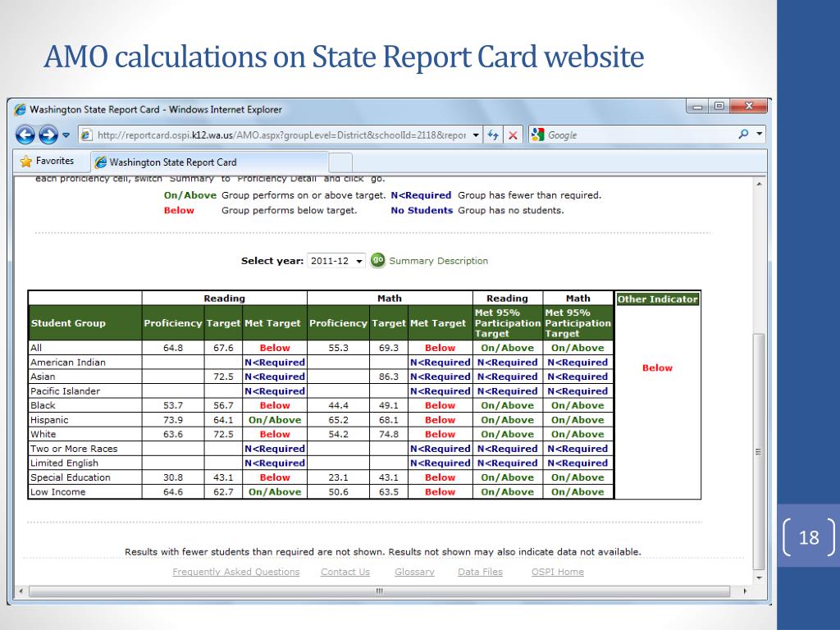Open a new blank tab
The image size is (840, 630).
pos(340,162)
